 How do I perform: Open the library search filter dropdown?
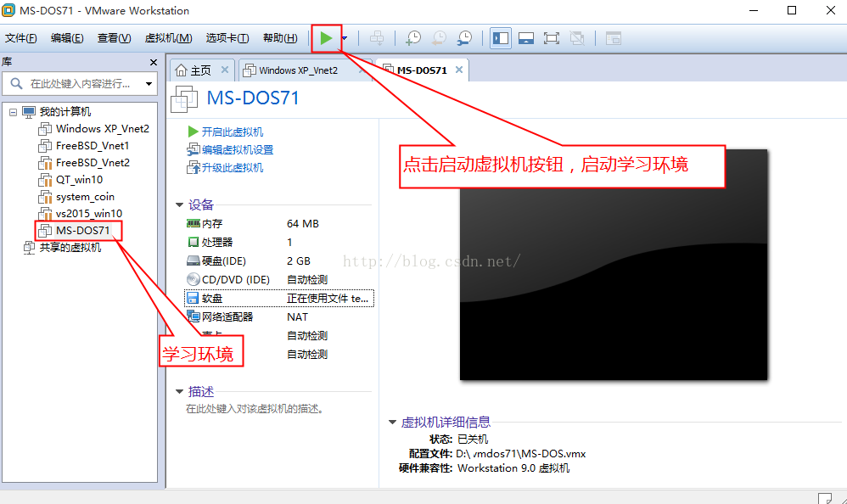point(149,84)
